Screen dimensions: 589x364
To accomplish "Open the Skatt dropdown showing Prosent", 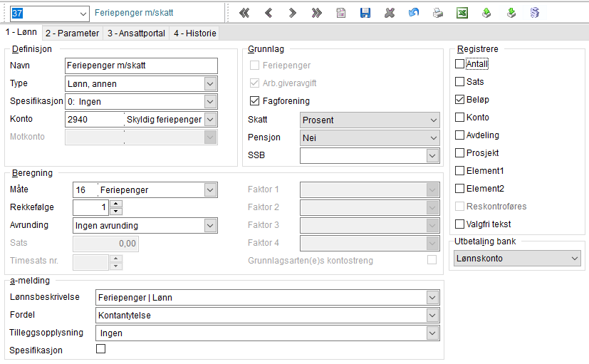I will click(x=370, y=120).
